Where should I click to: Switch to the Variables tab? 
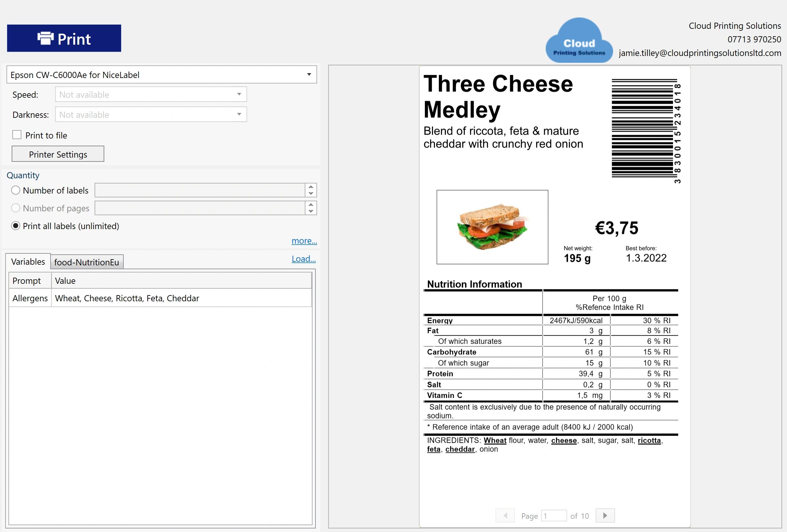(x=28, y=261)
